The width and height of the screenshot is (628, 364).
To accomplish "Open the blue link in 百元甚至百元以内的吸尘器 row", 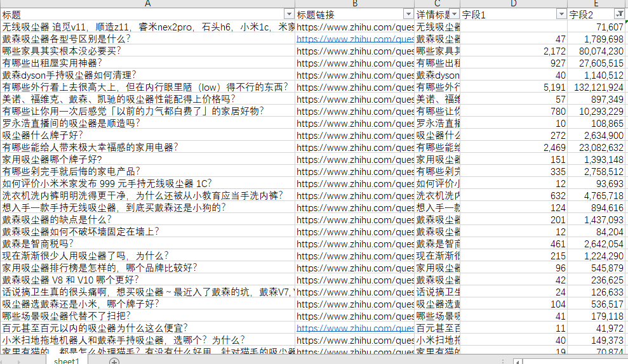I will [355, 328].
